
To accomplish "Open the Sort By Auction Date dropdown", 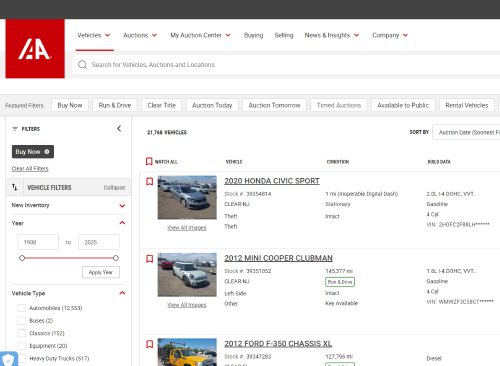I will pos(466,132).
